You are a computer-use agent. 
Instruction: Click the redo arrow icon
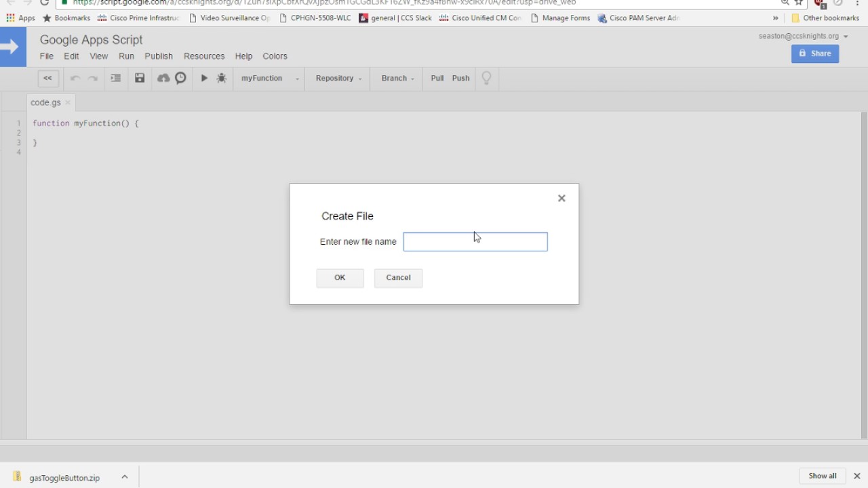pos(93,79)
